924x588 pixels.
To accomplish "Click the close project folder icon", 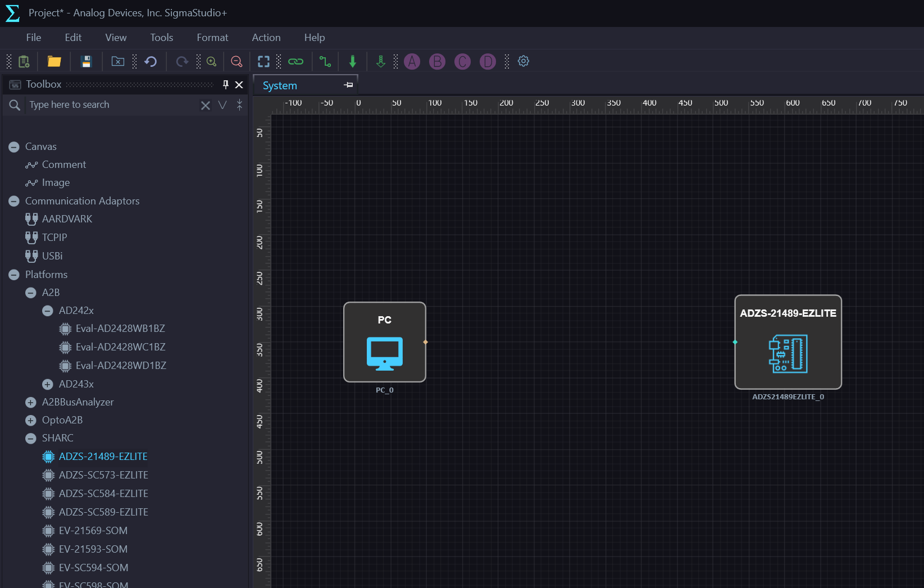I will point(118,61).
